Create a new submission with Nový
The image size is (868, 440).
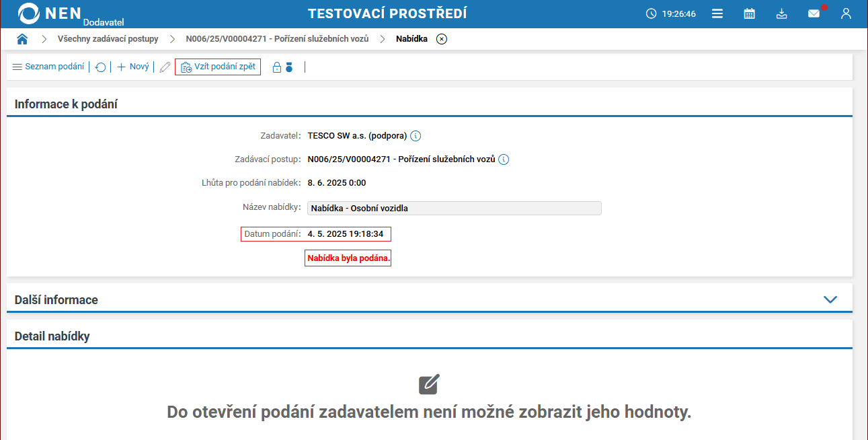132,67
